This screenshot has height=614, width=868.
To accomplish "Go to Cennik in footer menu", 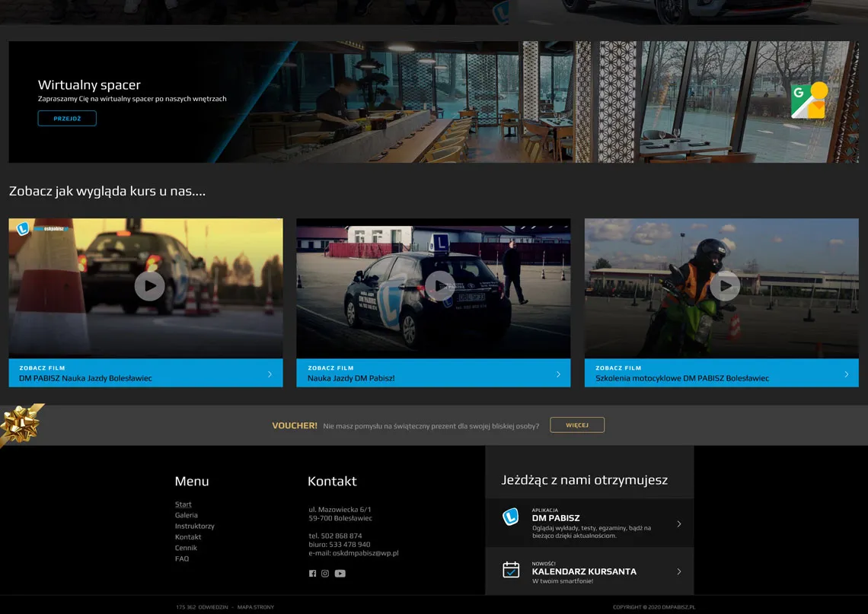I will 186,548.
